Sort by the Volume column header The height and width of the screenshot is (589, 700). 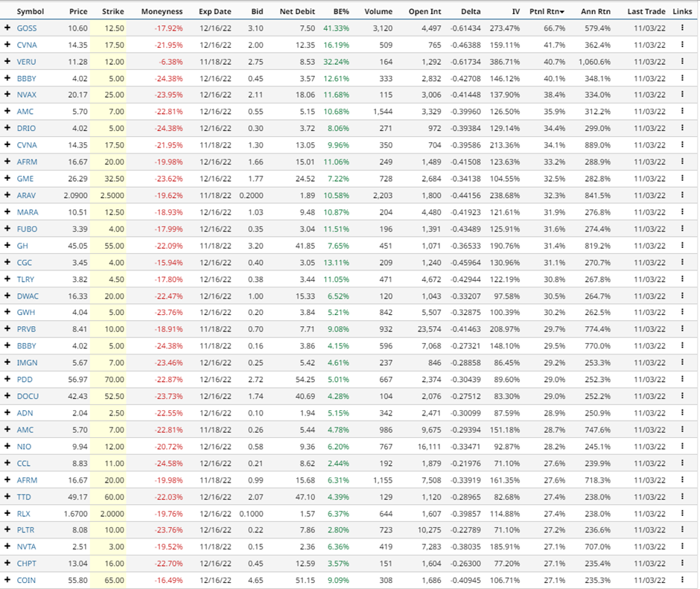[x=378, y=12]
